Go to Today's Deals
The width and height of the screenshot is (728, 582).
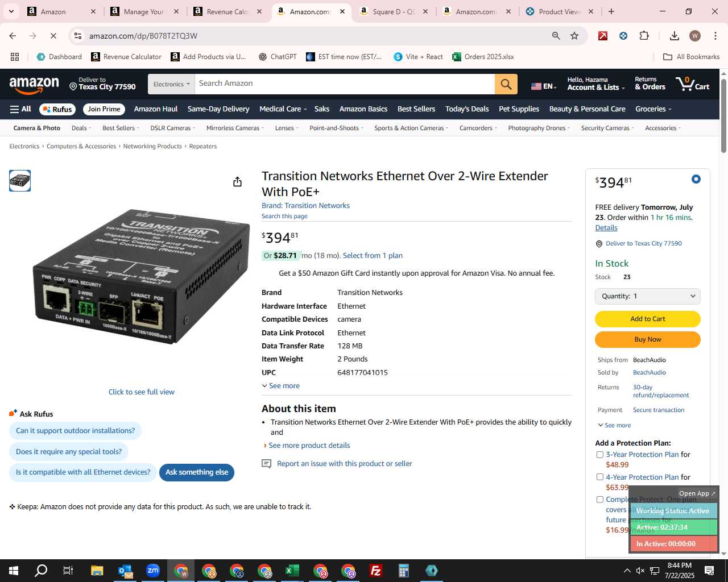click(467, 109)
